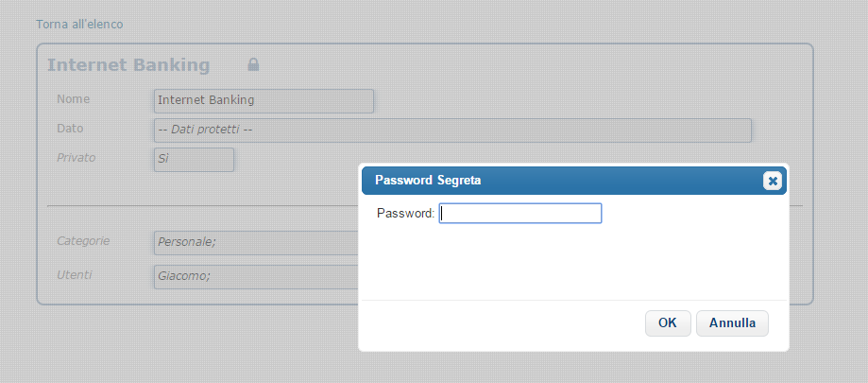This screenshot has height=383, width=868.
Task: Click the Categorie field showing Personale
Action: [255, 243]
